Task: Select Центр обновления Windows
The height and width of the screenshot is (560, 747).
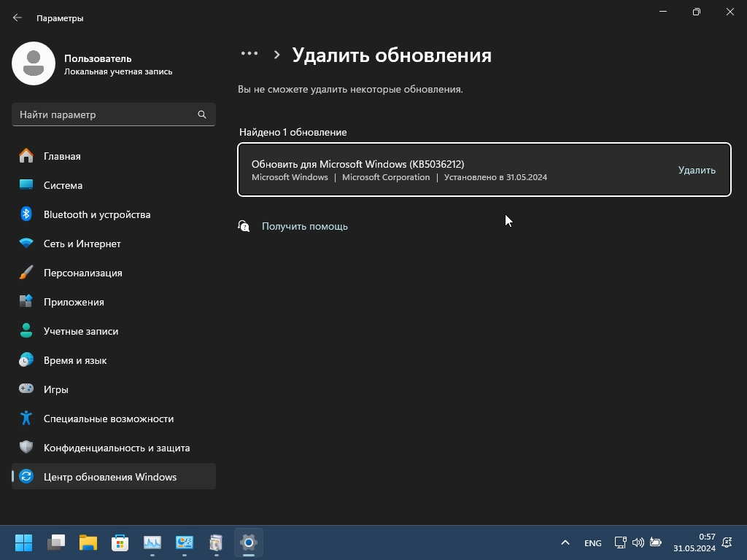Action: (x=113, y=477)
